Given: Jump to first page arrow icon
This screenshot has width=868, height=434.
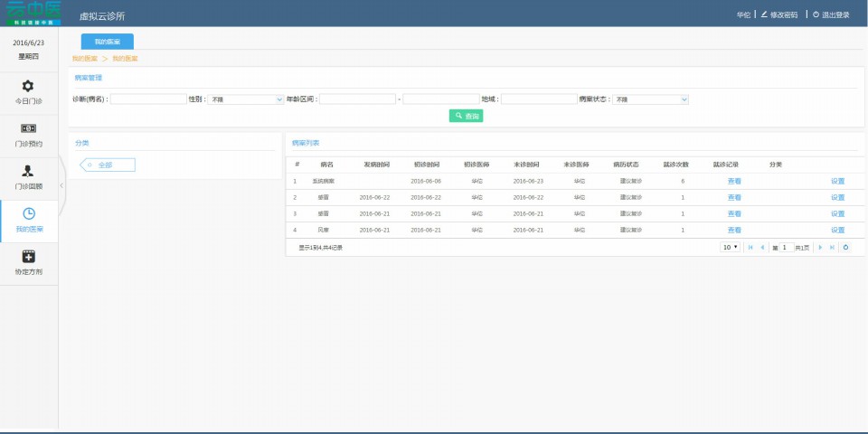Looking at the screenshot, I should click(750, 247).
